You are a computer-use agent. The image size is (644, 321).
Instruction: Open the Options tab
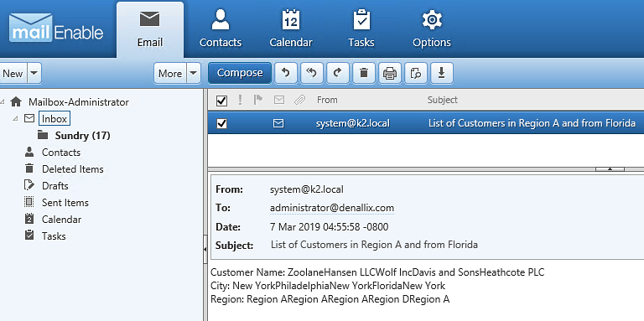(x=432, y=29)
